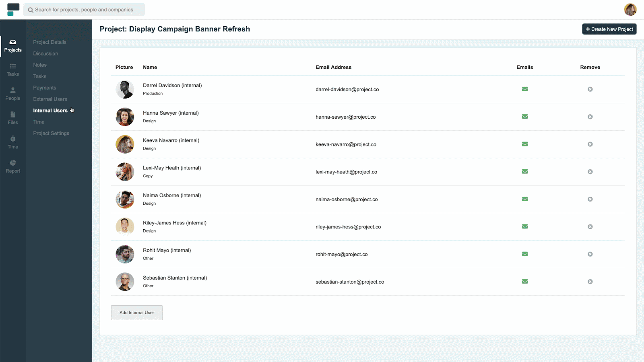
Task: Open the Payments submenu item
Action: [x=45, y=88]
